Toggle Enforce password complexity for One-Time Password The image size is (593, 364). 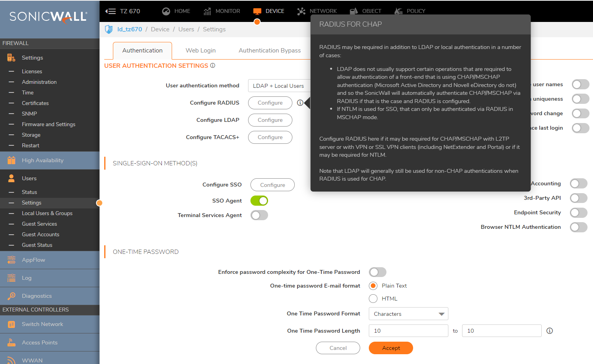tap(377, 272)
